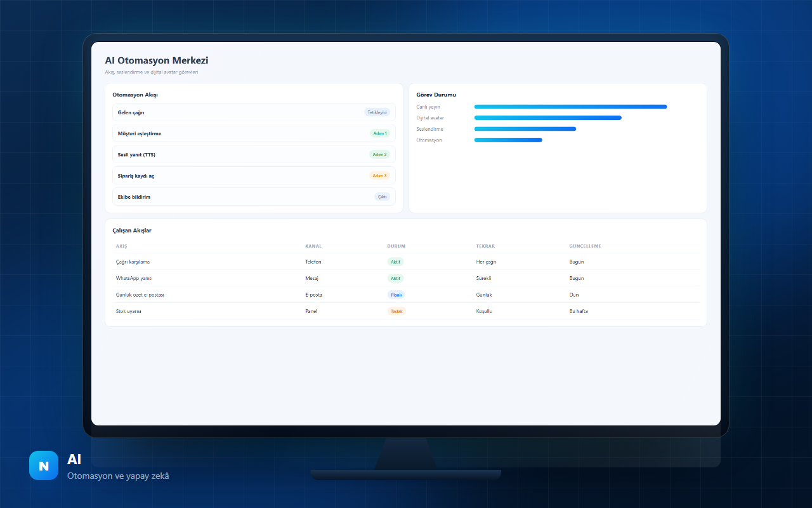Click the 'Çalışan Akışlar' table heading
This screenshot has height=508, width=812.
click(132, 231)
